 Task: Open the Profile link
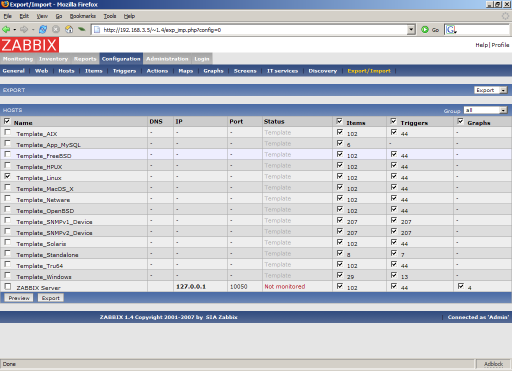coord(500,45)
